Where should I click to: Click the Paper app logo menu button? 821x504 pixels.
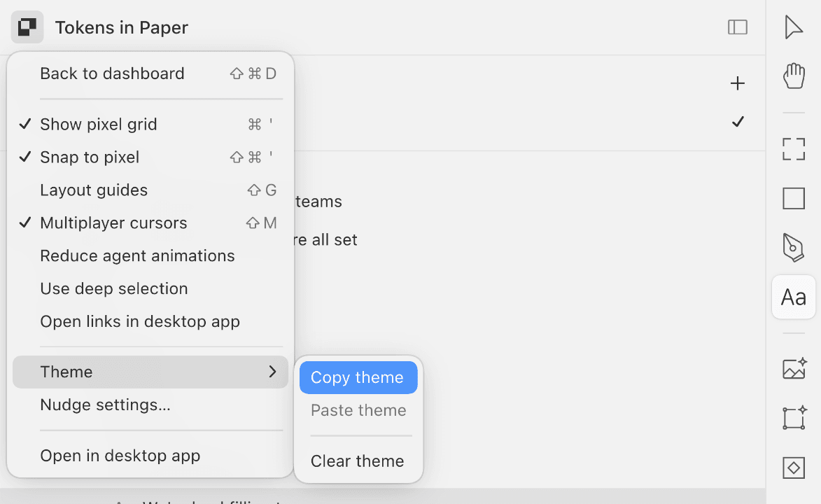[27, 27]
